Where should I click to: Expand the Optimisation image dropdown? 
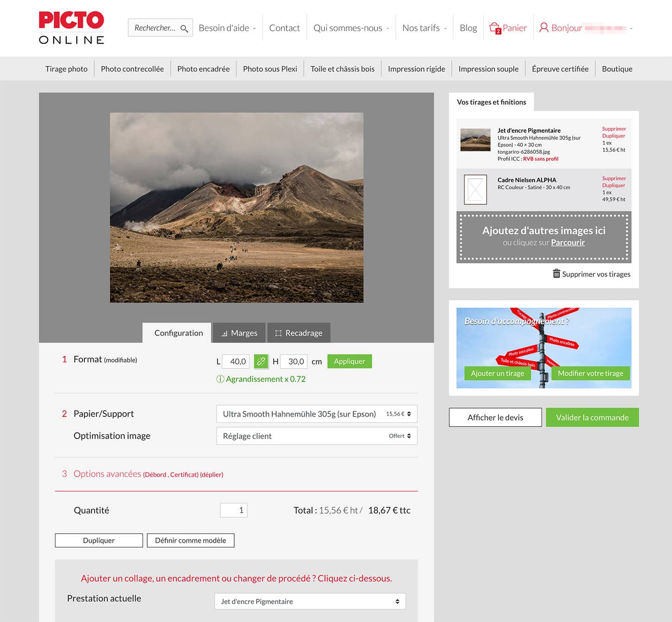coord(317,436)
